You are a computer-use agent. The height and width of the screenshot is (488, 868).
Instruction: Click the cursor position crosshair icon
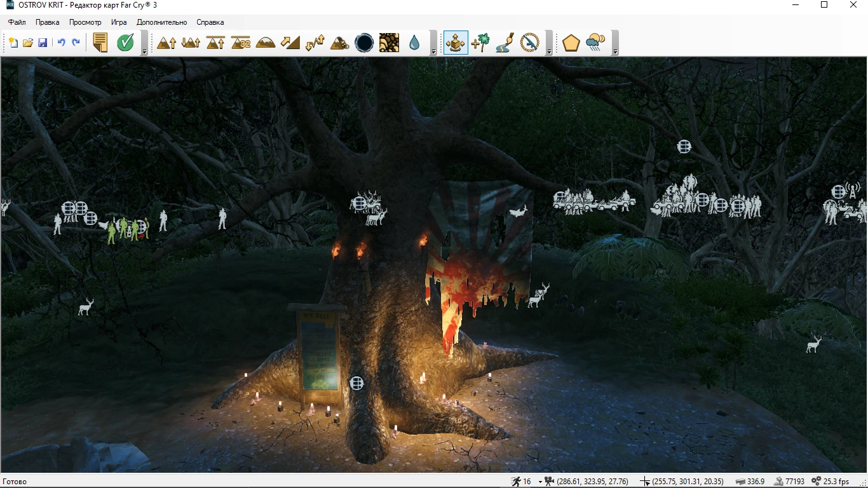[x=645, y=482]
